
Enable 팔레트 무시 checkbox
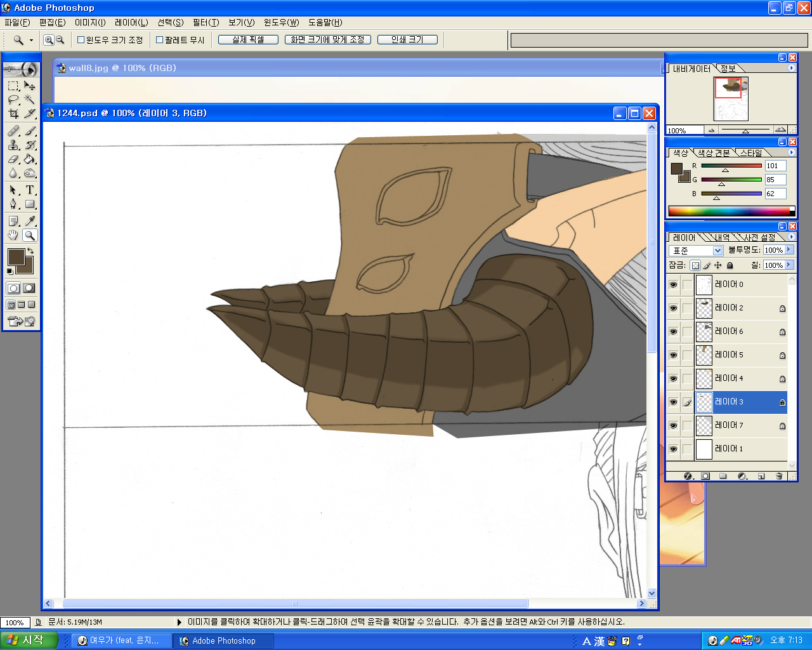(x=160, y=39)
